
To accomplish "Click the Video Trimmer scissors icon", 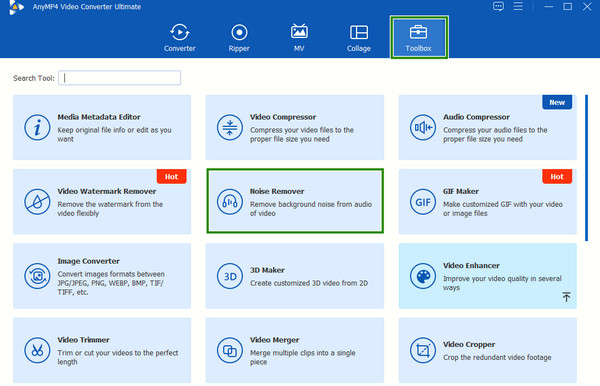I will tap(37, 350).
